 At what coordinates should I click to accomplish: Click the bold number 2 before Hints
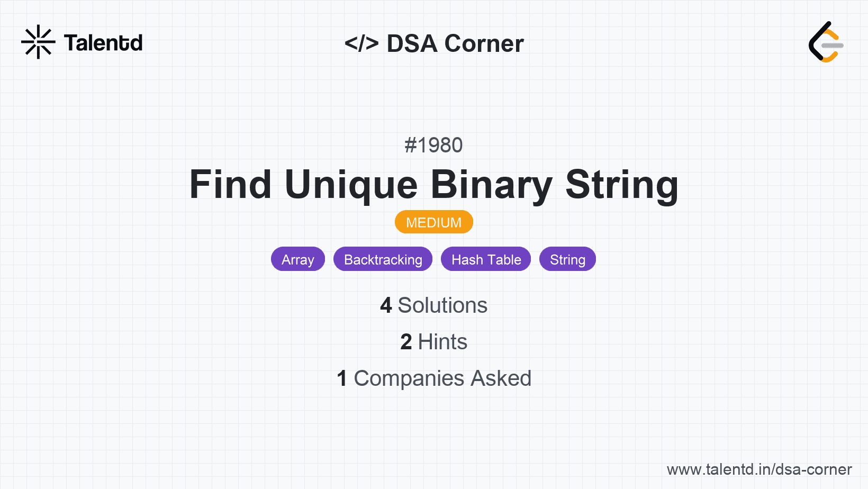[406, 342]
